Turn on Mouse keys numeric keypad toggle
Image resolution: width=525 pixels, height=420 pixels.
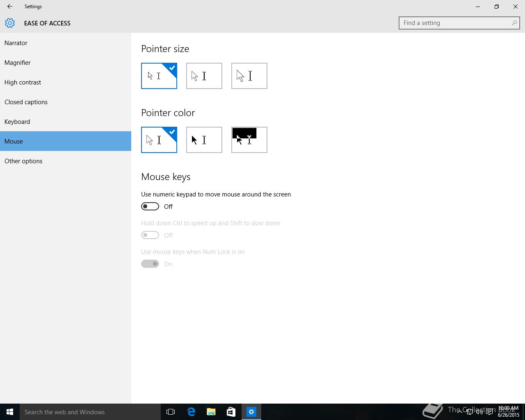click(150, 206)
